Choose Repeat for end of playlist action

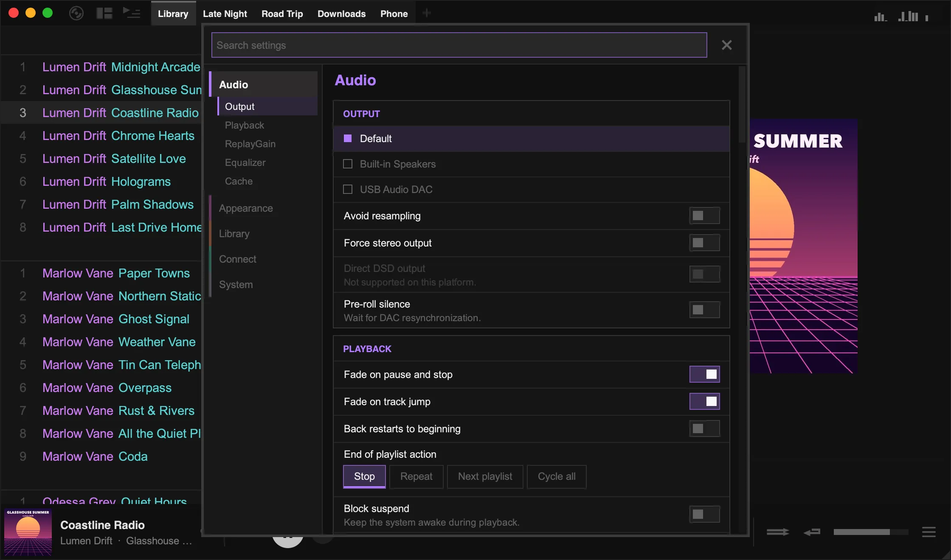click(x=416, y=476)
